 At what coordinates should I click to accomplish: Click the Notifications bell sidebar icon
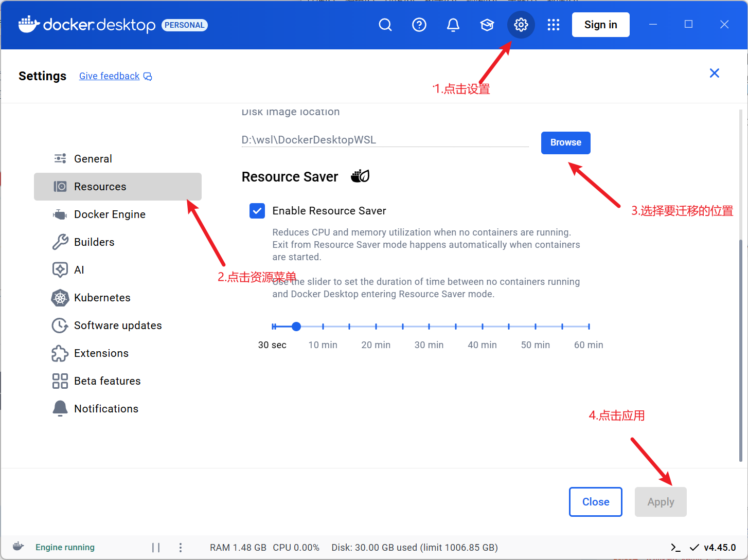coord(60,408)
